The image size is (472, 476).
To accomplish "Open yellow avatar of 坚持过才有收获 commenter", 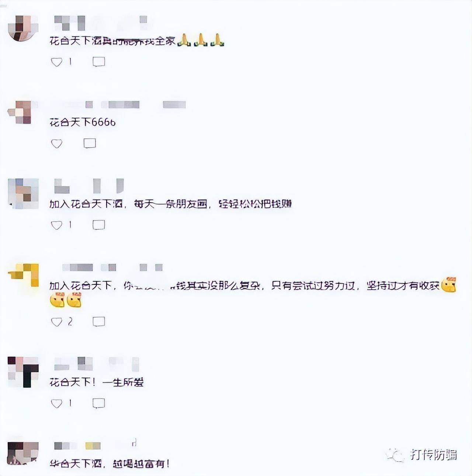I will click(x=24, y=275).
